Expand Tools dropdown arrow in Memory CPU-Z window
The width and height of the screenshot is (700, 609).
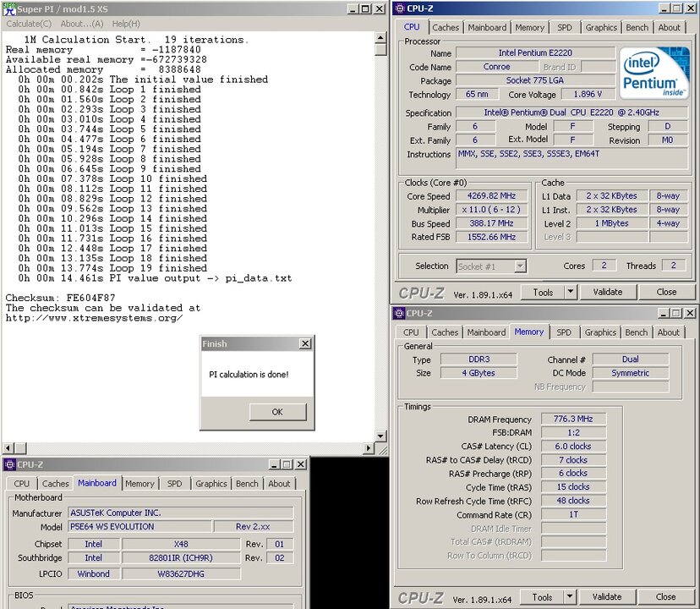point(570,597)
